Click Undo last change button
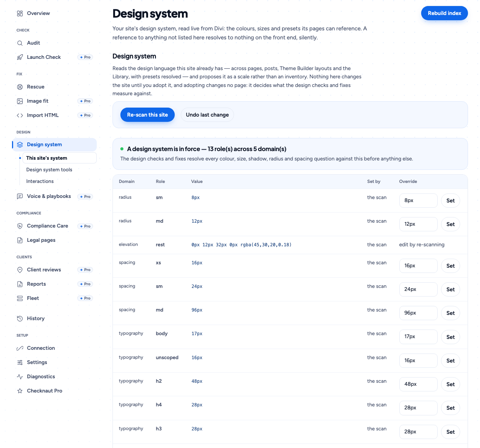 point(207,115)
